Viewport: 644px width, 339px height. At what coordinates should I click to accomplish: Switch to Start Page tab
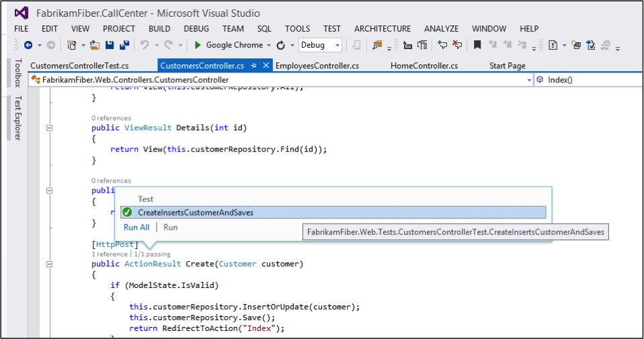pos(508,66)
